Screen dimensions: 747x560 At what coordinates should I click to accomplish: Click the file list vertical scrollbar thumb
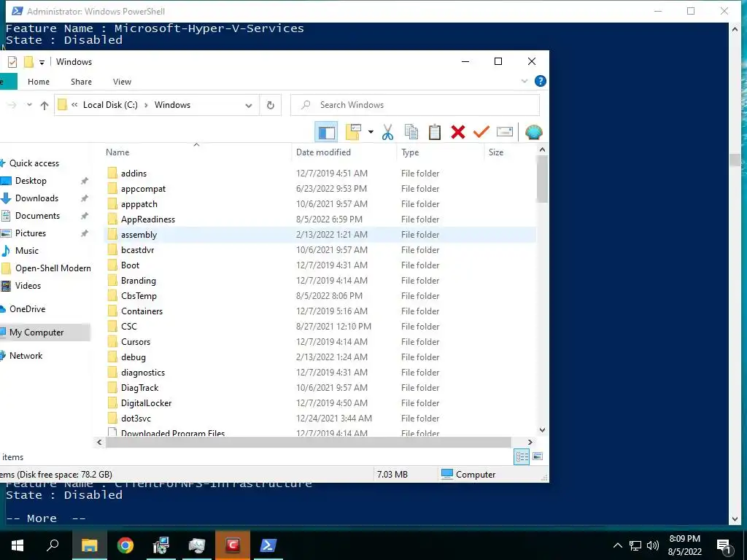(x=542, y=179)
